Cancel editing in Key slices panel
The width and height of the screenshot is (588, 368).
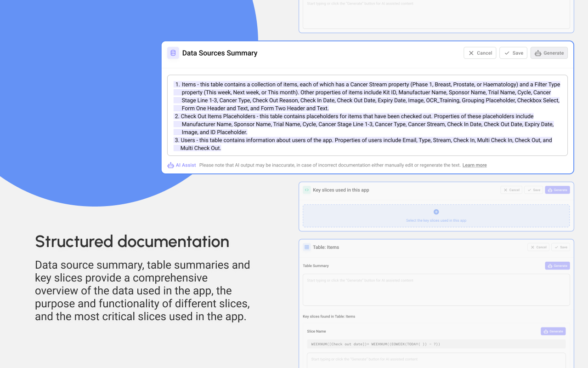(511, 190)
